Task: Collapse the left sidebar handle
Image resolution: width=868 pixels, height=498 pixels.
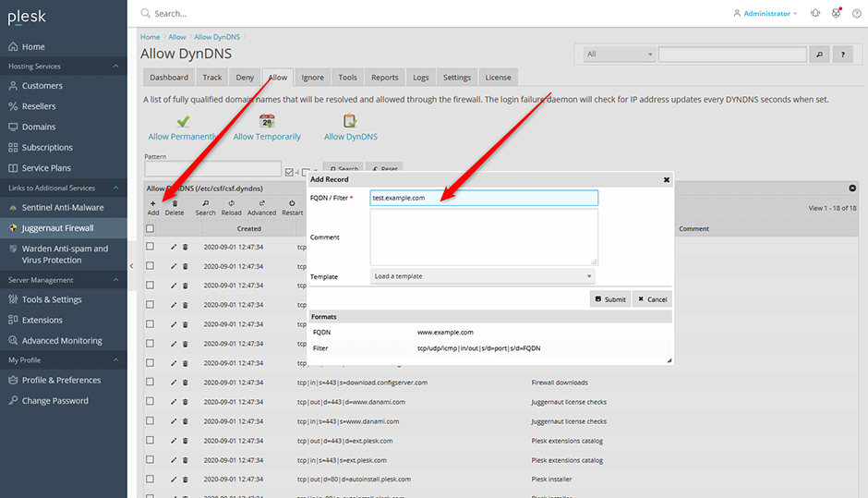Action: [131, 266]
